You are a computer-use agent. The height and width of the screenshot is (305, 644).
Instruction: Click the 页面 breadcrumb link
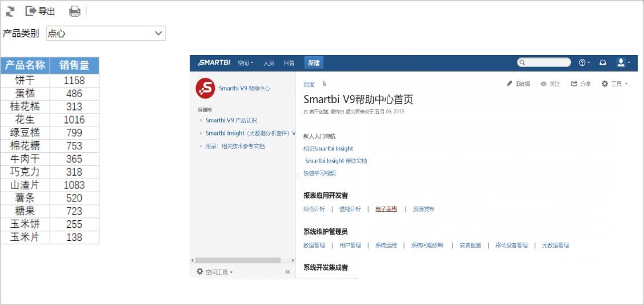[x=309, y=84]
